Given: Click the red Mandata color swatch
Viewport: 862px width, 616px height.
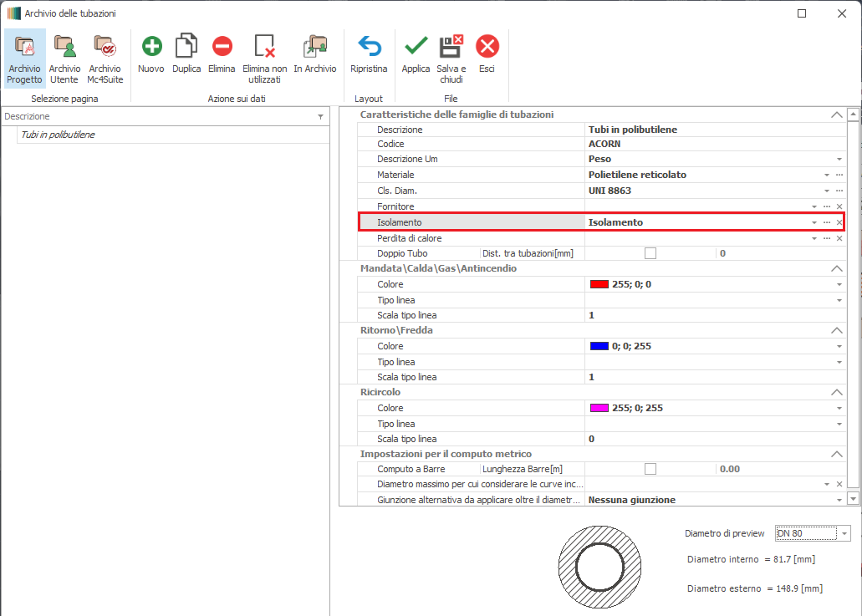Looking at the screenshot, I should tap(599, 284).
